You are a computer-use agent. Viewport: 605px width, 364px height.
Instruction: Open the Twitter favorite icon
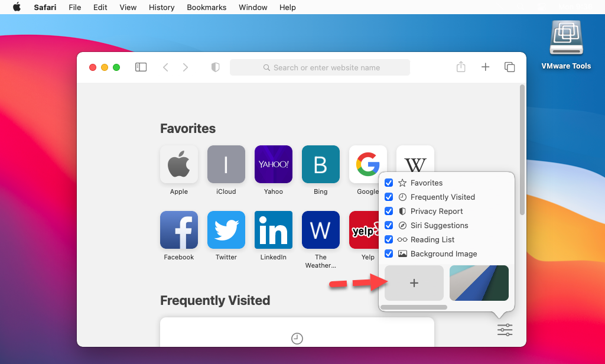click(226, 230)
